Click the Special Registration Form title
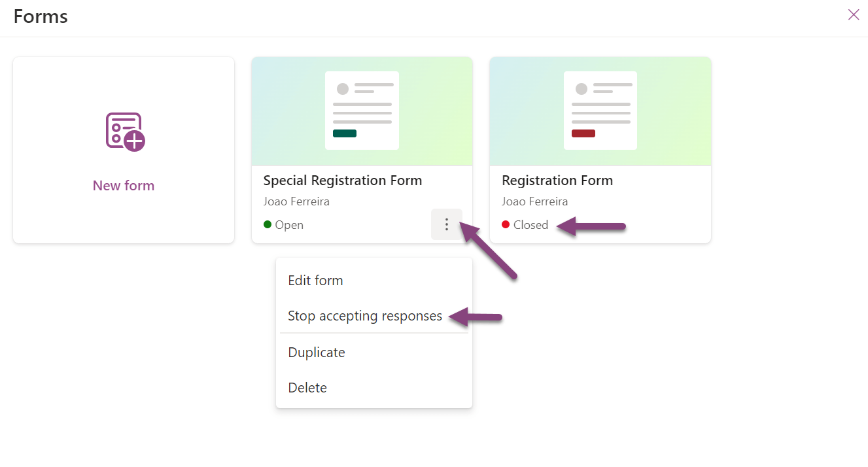 [343, 181]
